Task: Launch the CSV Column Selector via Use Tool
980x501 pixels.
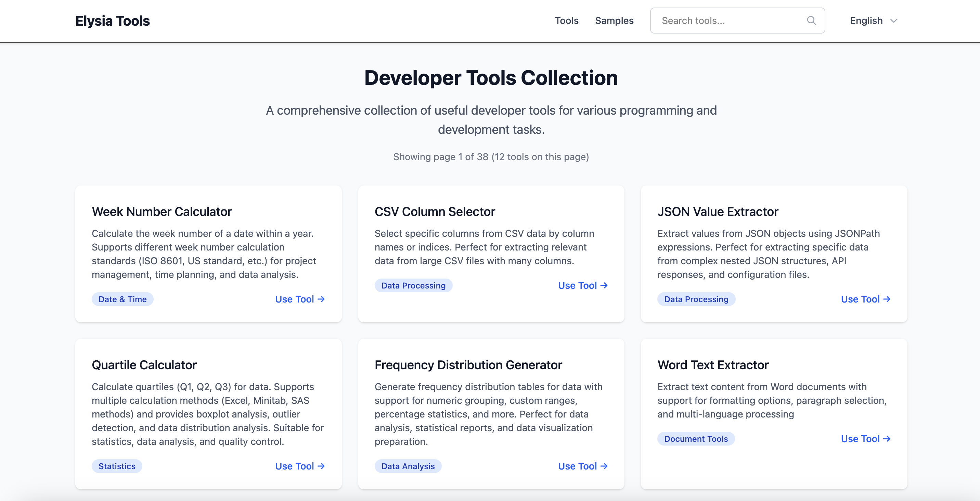Action: pos(582,285)
